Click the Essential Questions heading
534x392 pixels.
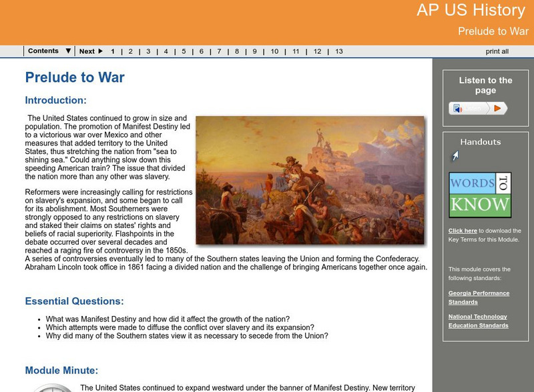tap(74, 301)
